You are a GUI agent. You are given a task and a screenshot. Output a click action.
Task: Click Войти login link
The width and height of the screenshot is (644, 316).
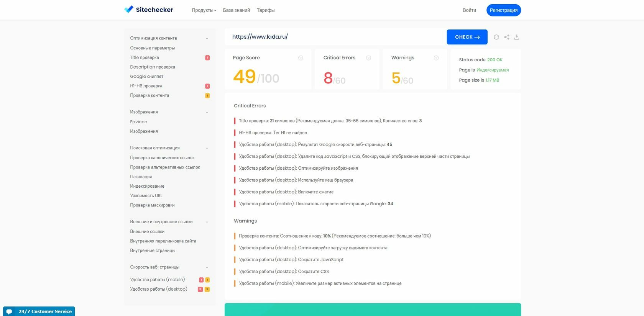pos(469,10)
